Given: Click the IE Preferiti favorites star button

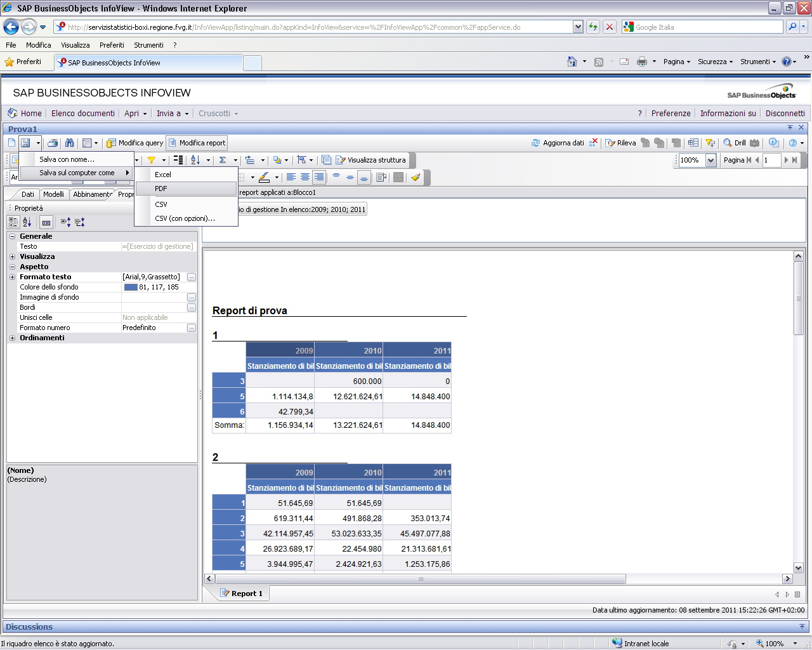Looking at the screenshot, I should tap(23, 62).
